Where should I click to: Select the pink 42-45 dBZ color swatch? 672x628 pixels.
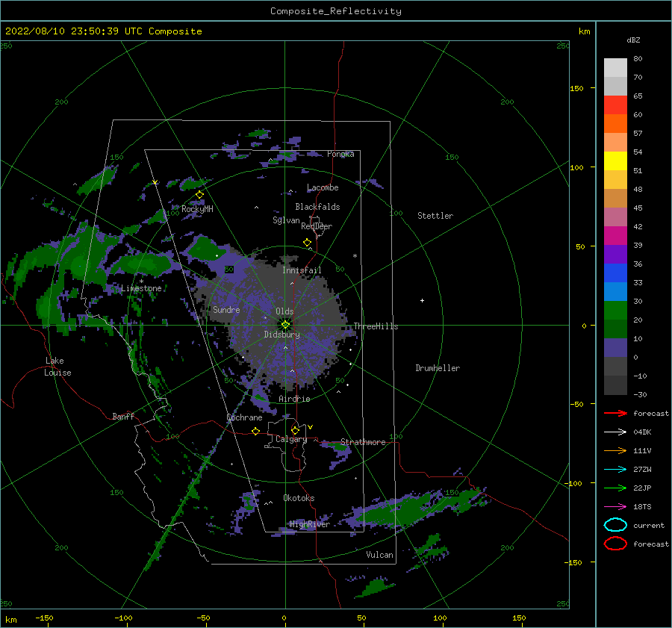point(615,217)
